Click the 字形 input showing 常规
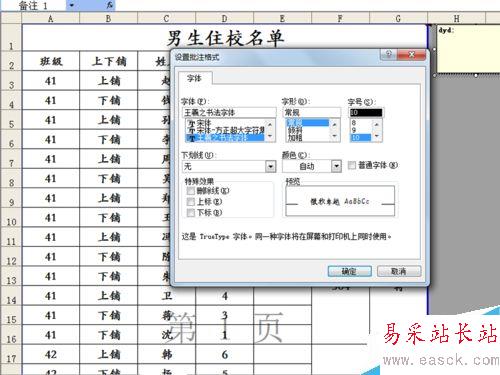Viewport: 500px width, 375px height. point(312,113)
